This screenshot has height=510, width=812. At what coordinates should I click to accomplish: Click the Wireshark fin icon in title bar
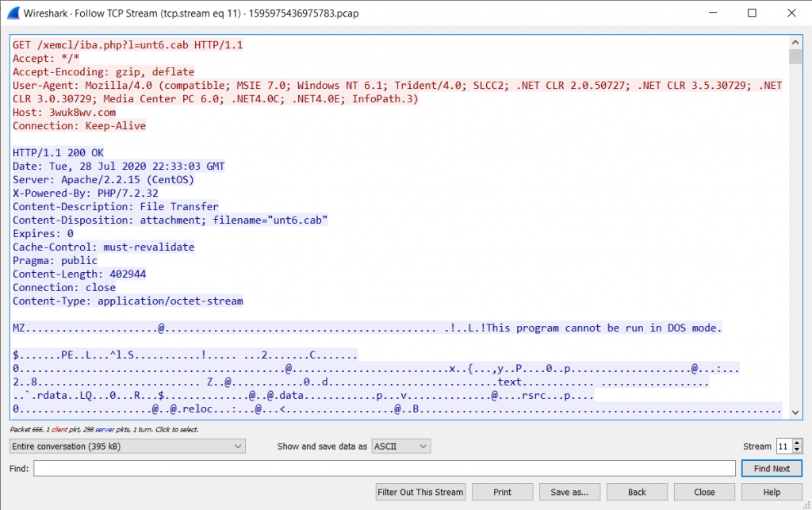pos(13,13)
